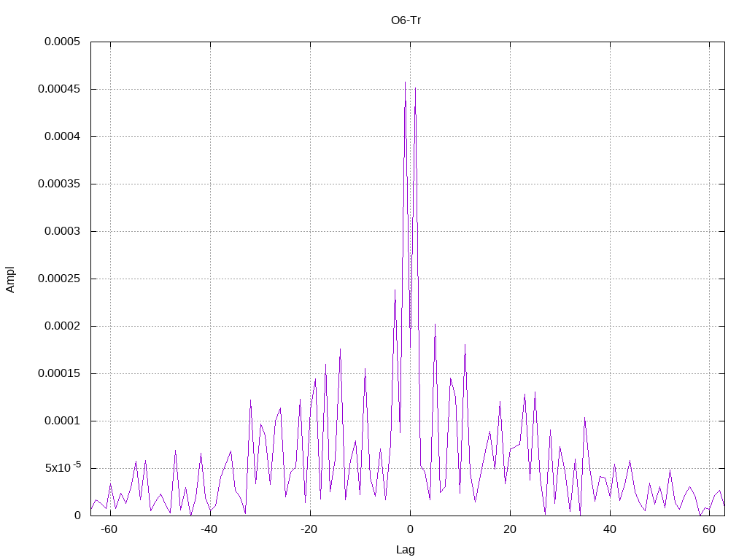Click the 0.00035 y-axis tick label
The image size is (747, 560).
(59, 184)
